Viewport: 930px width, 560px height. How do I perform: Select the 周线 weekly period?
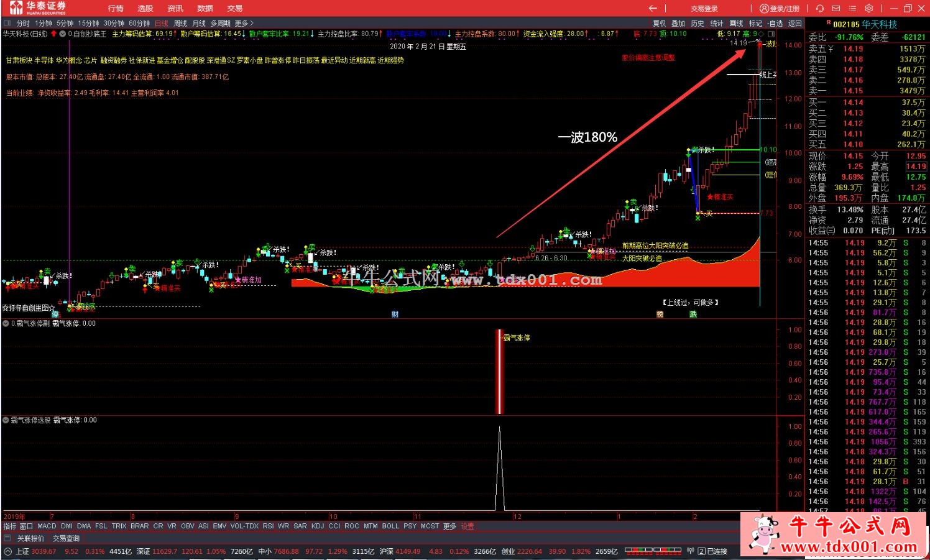click(x=180, y=23)
